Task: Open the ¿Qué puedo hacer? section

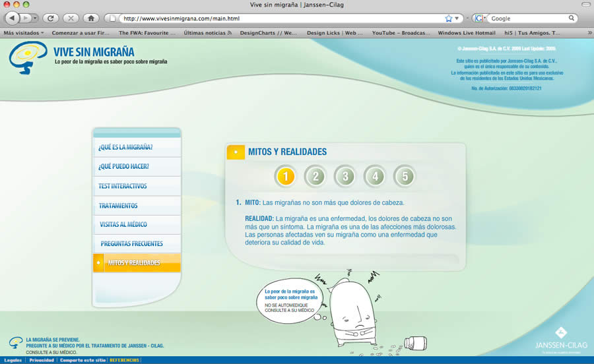Action: (x=137, y=166)
